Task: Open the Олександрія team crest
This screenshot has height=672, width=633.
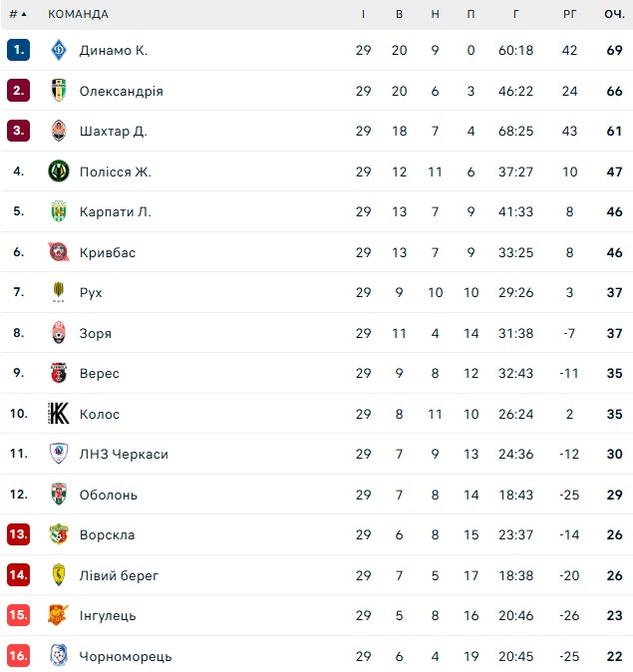Action: click(x=59, y=91)
